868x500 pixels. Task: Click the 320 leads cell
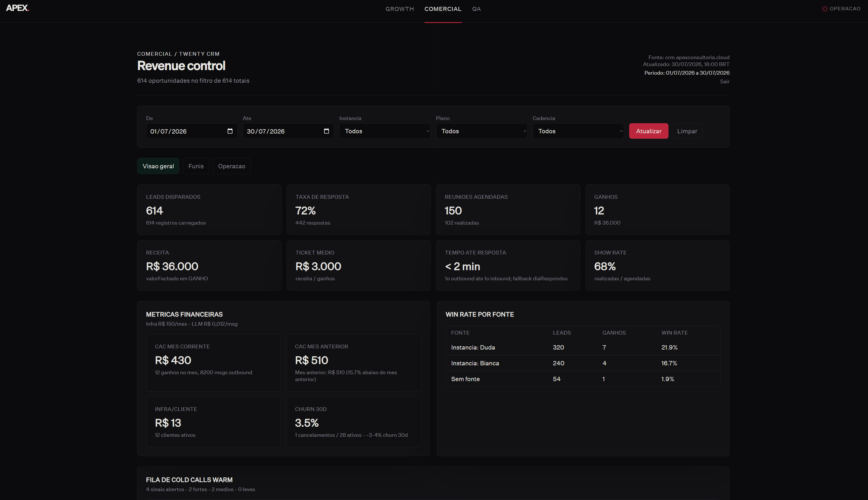click(x=558, y=348)
